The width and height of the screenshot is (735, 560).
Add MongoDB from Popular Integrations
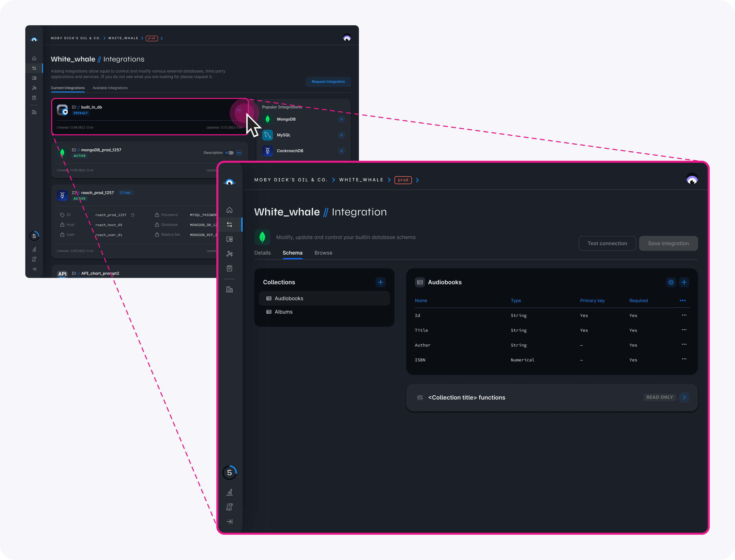(x=341, y=119)
